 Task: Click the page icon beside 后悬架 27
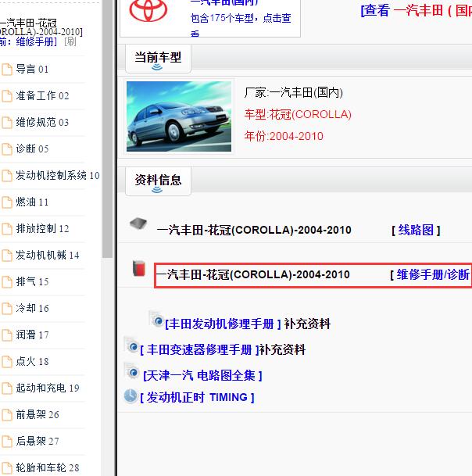(7, 442)
